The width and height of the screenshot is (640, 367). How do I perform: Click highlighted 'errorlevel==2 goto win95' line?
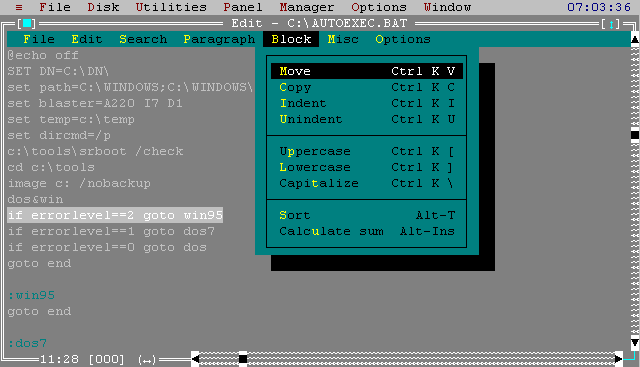point(115,215)
